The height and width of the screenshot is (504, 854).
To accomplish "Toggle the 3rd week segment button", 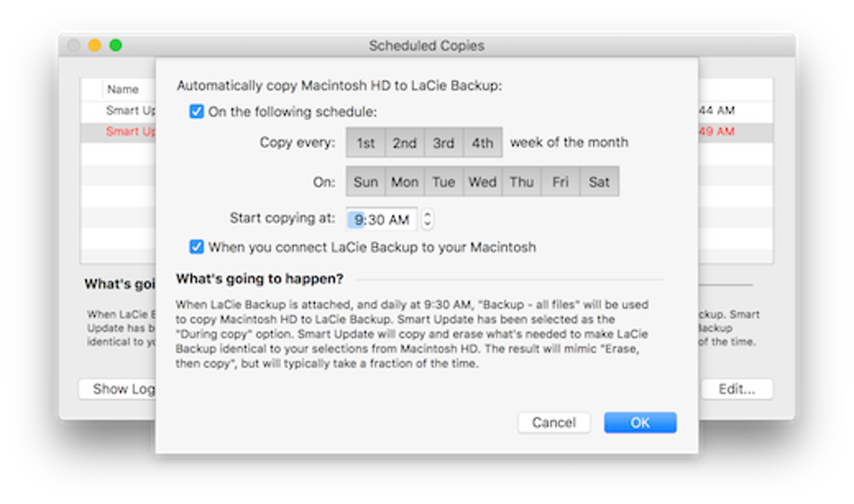I will click(x=444, y=143).
